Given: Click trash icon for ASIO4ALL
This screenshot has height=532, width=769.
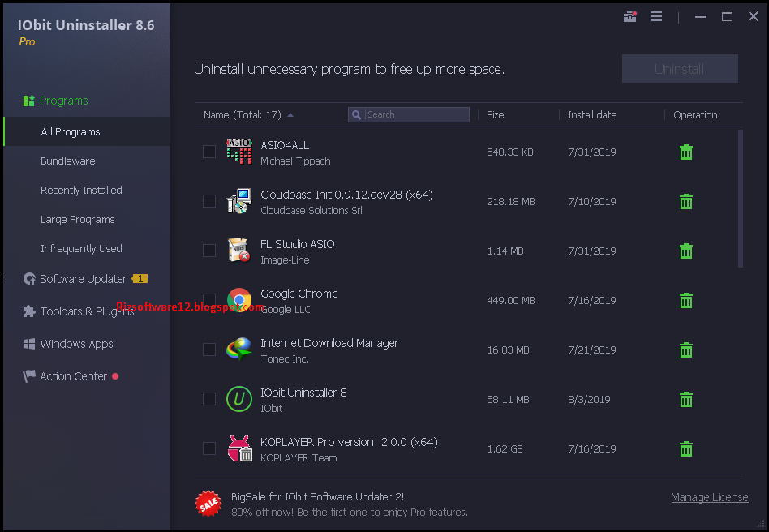Looking at the screenshot, I should click(685, 152).
